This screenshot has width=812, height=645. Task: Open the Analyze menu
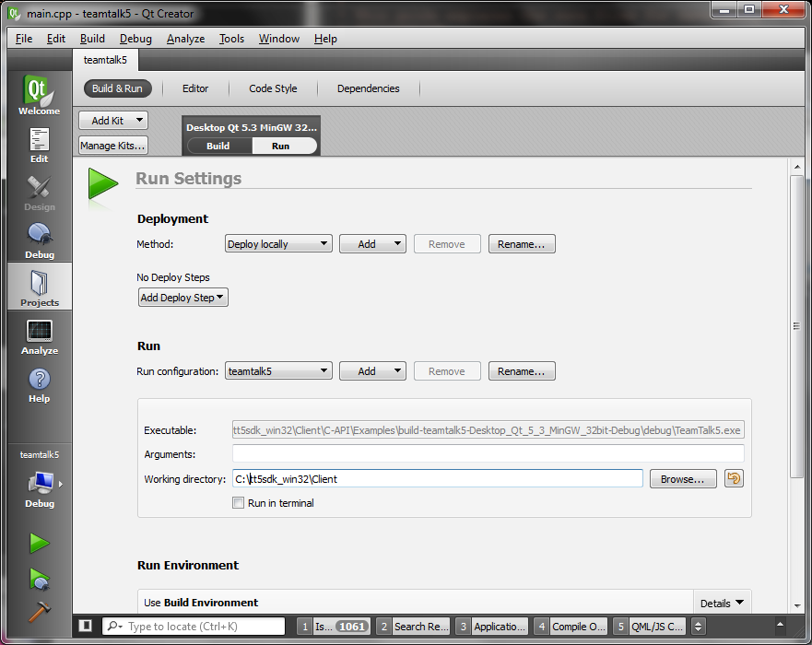185,39
